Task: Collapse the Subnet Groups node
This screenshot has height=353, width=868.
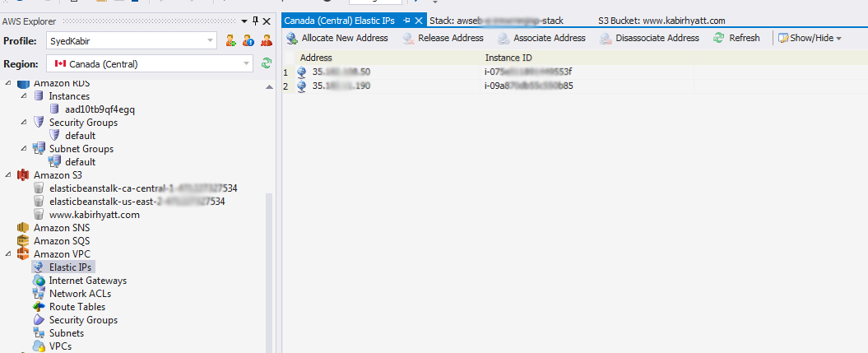Action: (24, 149)
